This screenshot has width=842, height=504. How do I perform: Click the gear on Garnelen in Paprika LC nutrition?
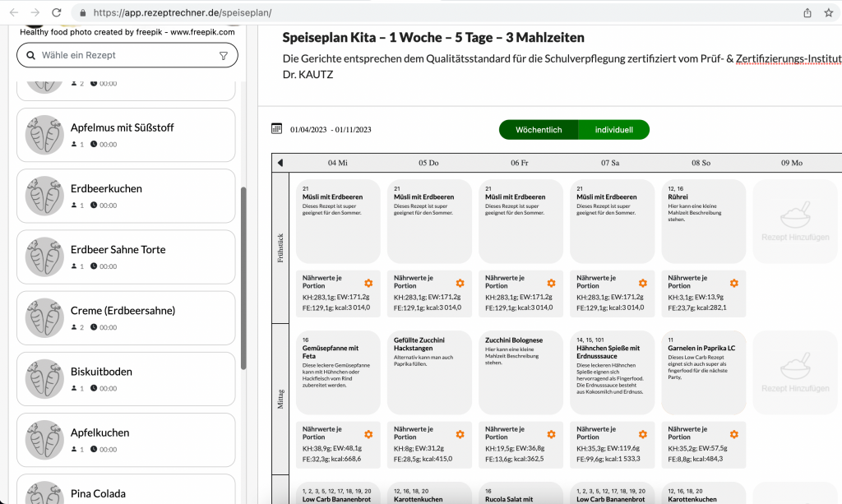(734, 433)
